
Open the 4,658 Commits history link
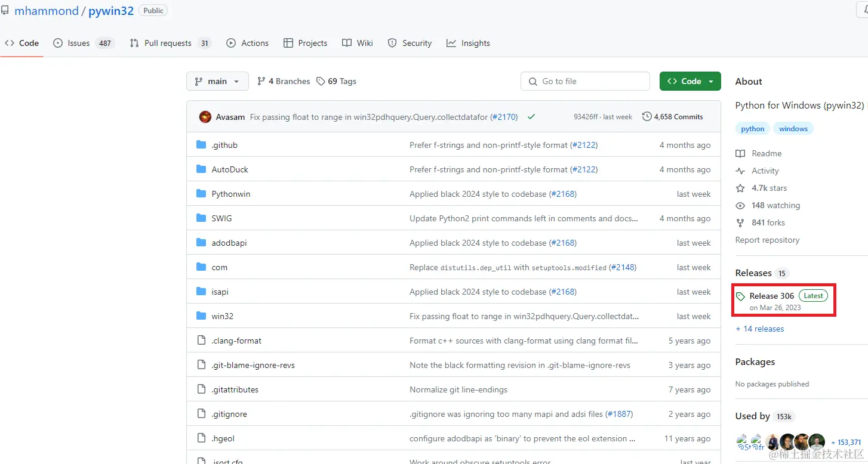click(673, 117)
